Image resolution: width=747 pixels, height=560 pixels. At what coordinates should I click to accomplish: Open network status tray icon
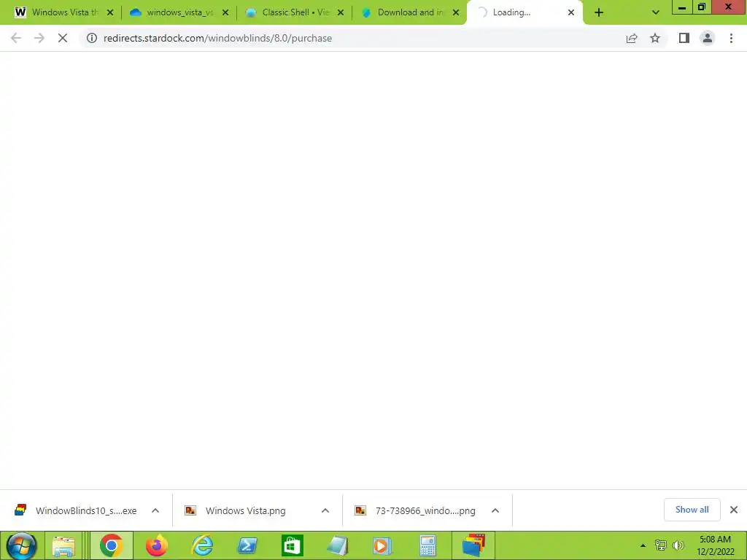click(x=661, y=545)
